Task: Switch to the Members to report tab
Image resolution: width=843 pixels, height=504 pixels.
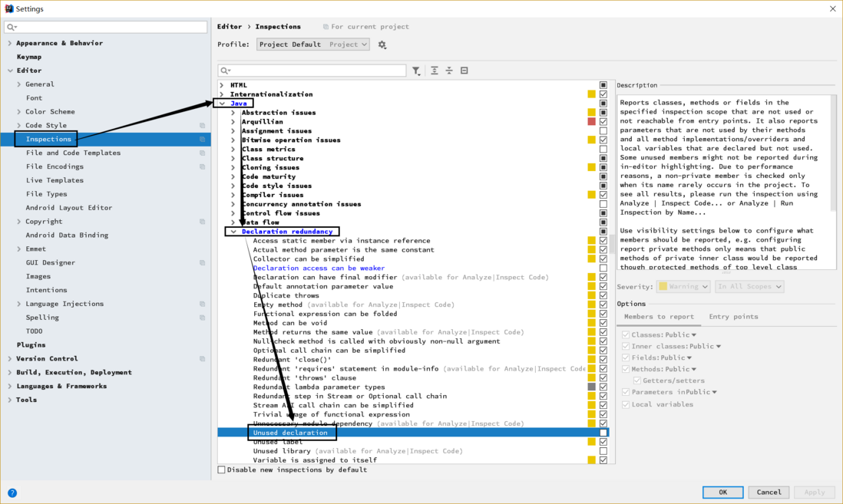Action: (659, 317)
